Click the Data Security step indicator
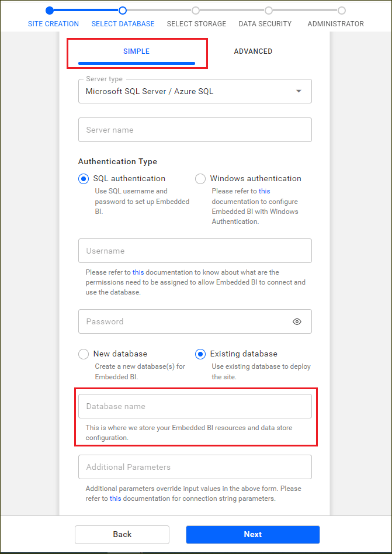 (268, 10)
